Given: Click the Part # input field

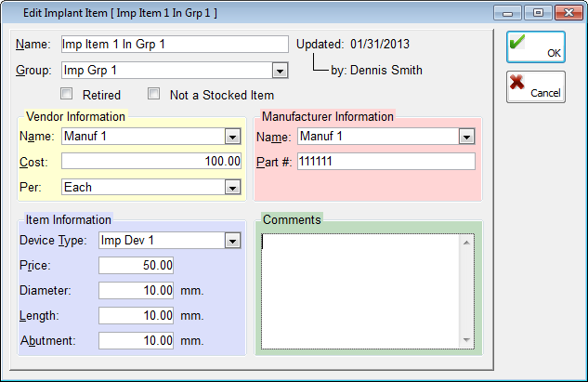Looking at the screenshot, I should click(x=385, y=162).
